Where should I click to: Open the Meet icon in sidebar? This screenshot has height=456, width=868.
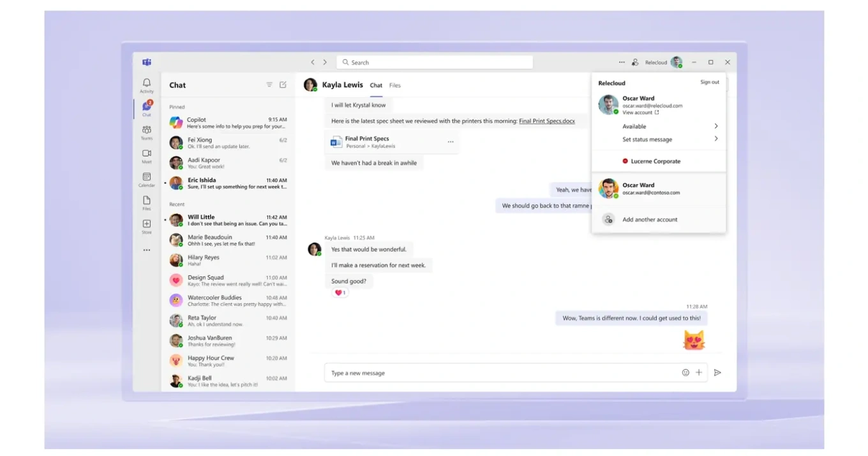pos(147,156)
